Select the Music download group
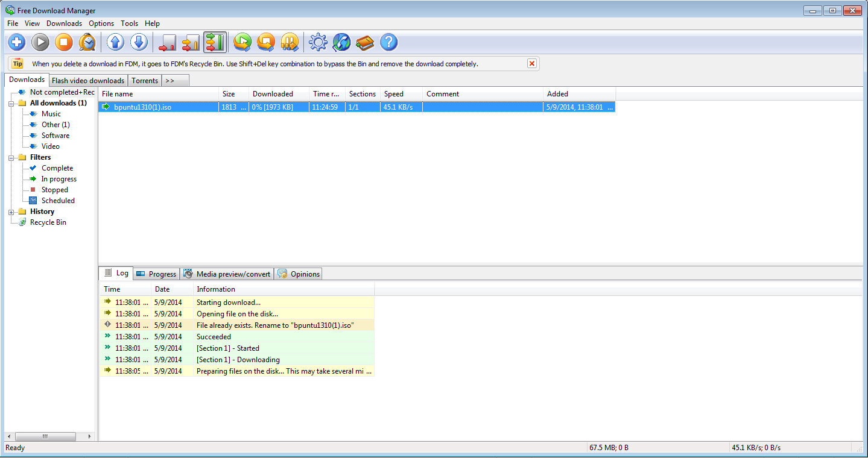 (51, 114)
